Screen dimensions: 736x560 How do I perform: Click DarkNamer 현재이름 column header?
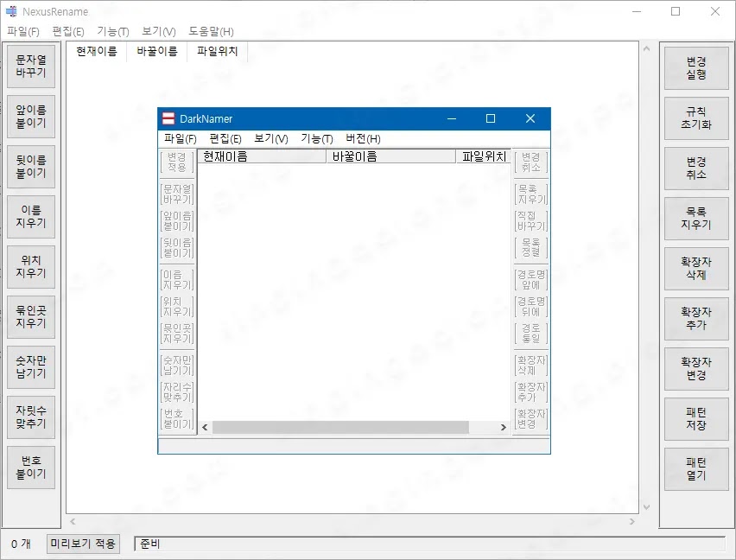(262, 156)
